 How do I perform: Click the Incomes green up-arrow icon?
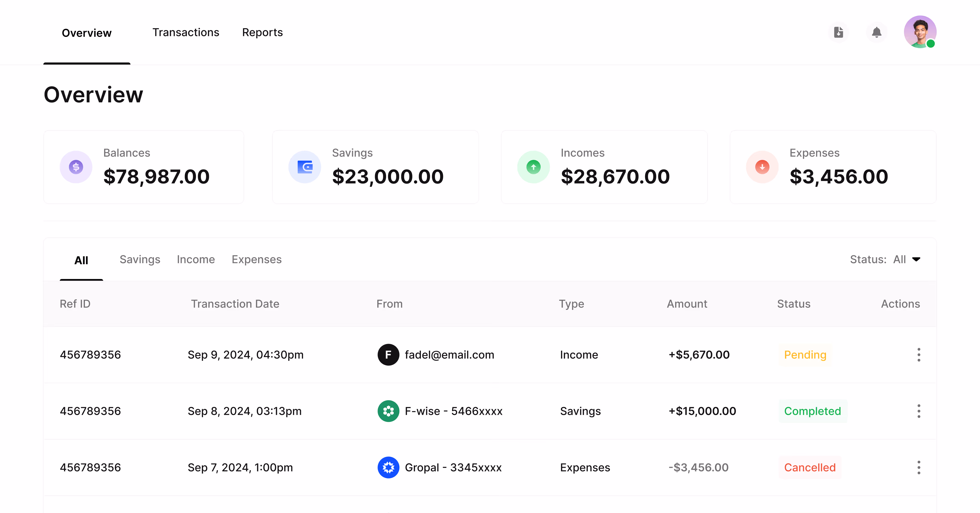pos(533,167)
